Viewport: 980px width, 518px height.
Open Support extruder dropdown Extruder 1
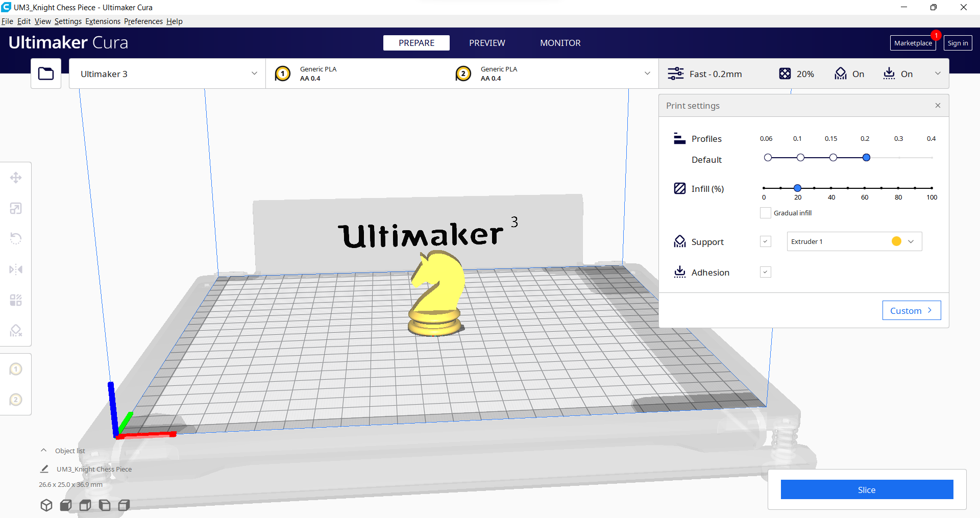click(854, 241)
